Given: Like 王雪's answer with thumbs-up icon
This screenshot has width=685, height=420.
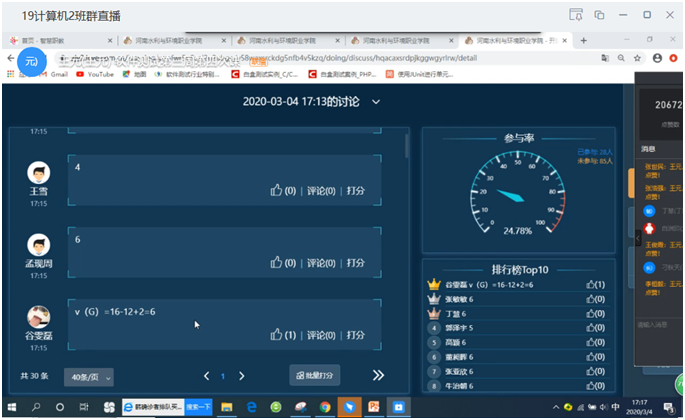Looking at the screenshot, I should pyautogui.click(x=277, y=190).
